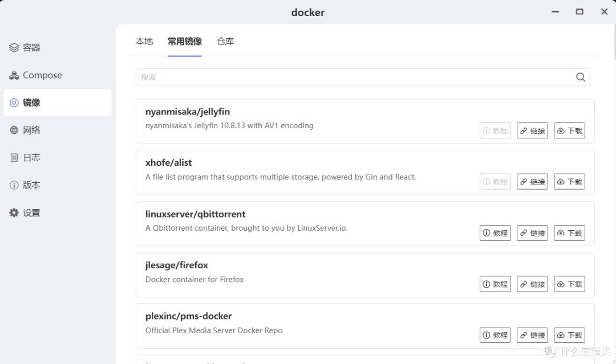Click the Qbittorrent container description text

click(246, 228)
